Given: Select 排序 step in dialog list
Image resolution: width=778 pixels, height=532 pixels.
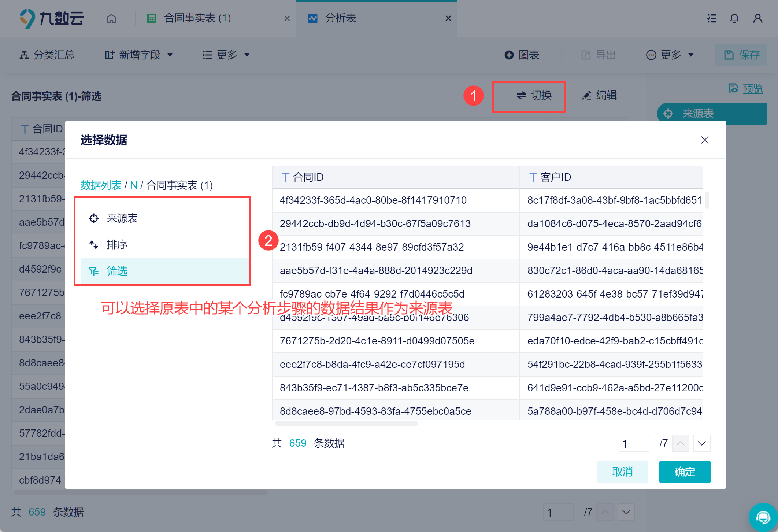Looking at the screenshot, I should coord(117,245).
